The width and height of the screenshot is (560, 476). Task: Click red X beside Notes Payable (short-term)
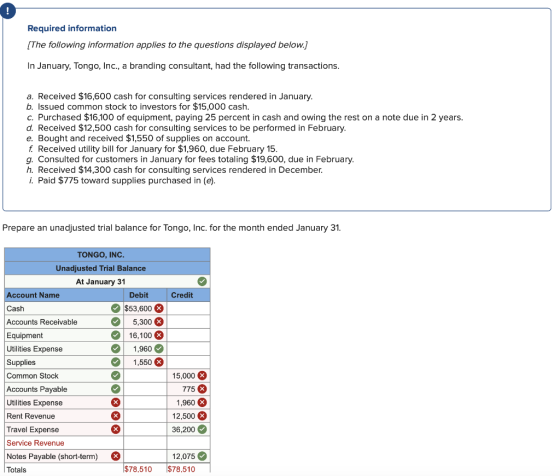[x=115, y=456]
